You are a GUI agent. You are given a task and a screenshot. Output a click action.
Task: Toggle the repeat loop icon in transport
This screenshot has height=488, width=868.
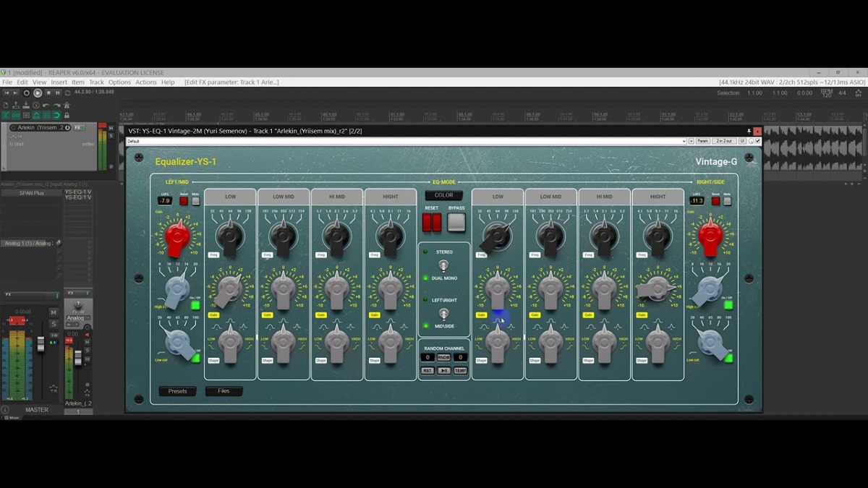(67, 93)
